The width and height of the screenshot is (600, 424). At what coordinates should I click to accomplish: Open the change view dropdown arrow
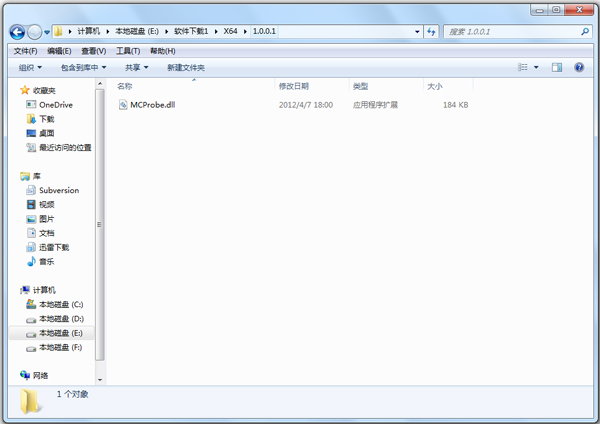click(535, 68)
